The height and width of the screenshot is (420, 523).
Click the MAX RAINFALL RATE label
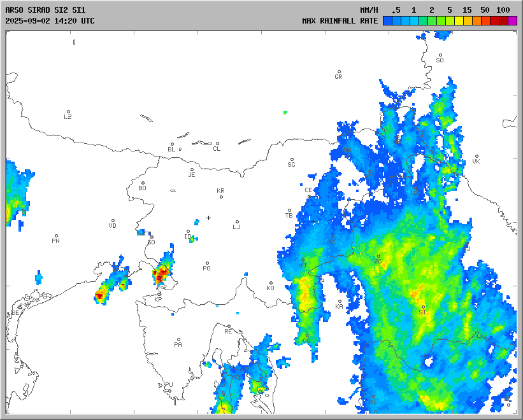(x=340, y=21)
